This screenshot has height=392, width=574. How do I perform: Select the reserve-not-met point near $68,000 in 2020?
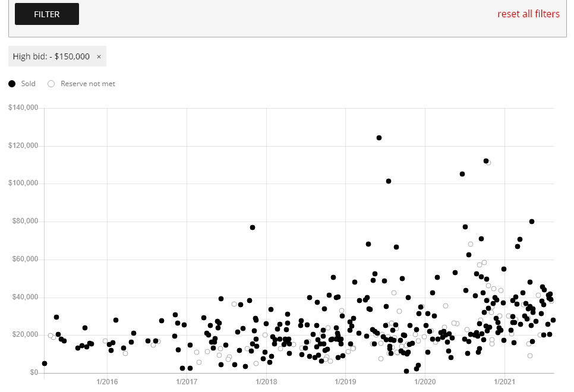click(x=471, y=244)
